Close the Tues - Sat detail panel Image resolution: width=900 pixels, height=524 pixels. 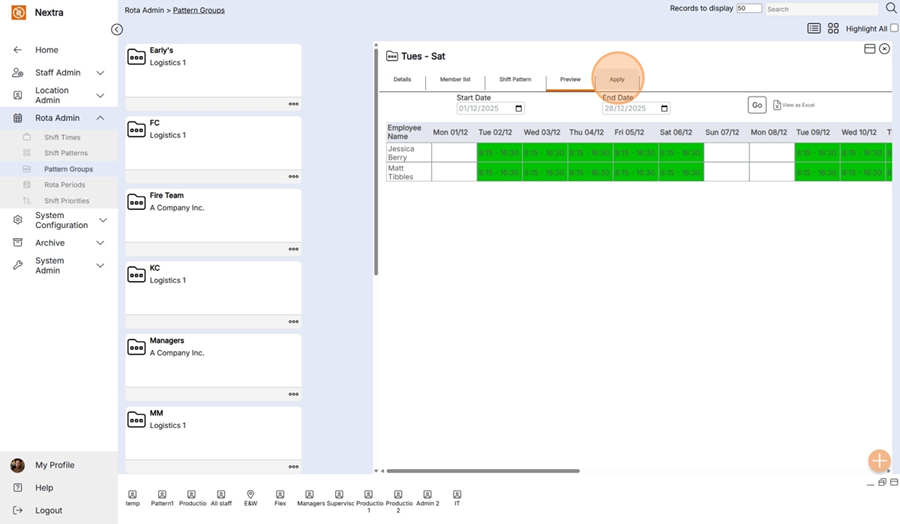(x=885, y=49)
